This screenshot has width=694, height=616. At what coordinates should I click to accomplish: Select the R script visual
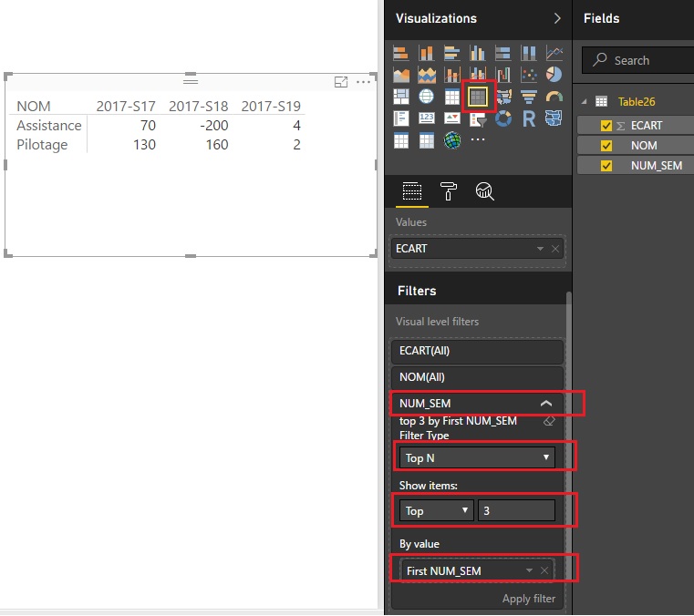528,118
